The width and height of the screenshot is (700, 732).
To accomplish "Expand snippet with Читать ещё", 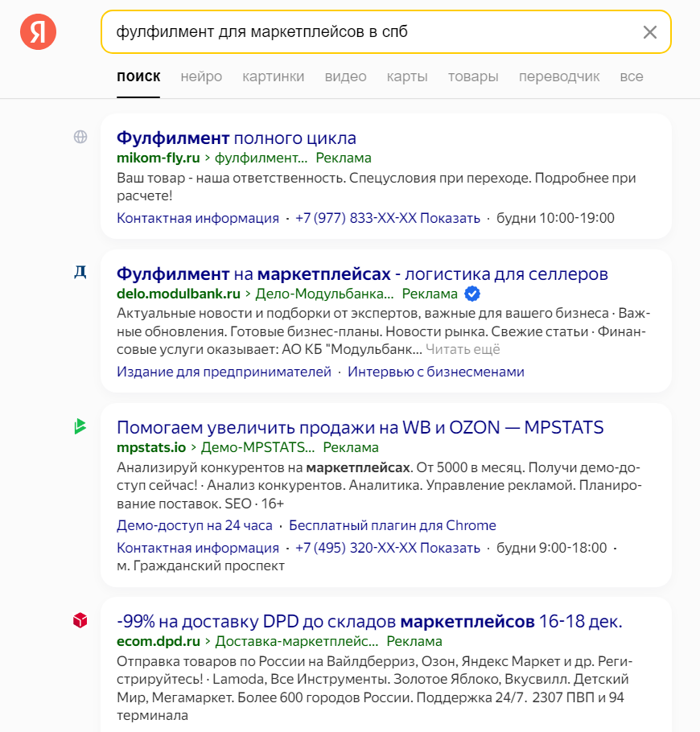I will tap(463, 349).
